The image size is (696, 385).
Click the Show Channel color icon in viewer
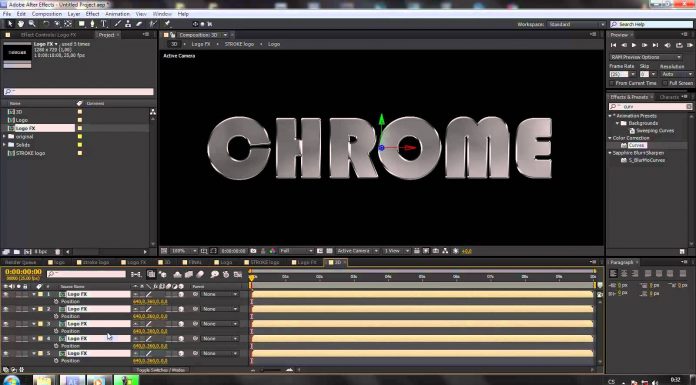pyautogui.click(x=273, y=251)
